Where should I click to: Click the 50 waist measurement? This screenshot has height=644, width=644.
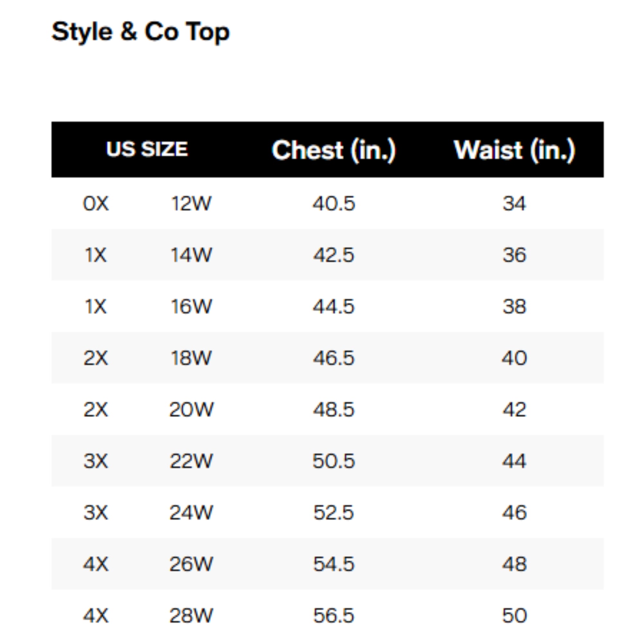(514, 615)
